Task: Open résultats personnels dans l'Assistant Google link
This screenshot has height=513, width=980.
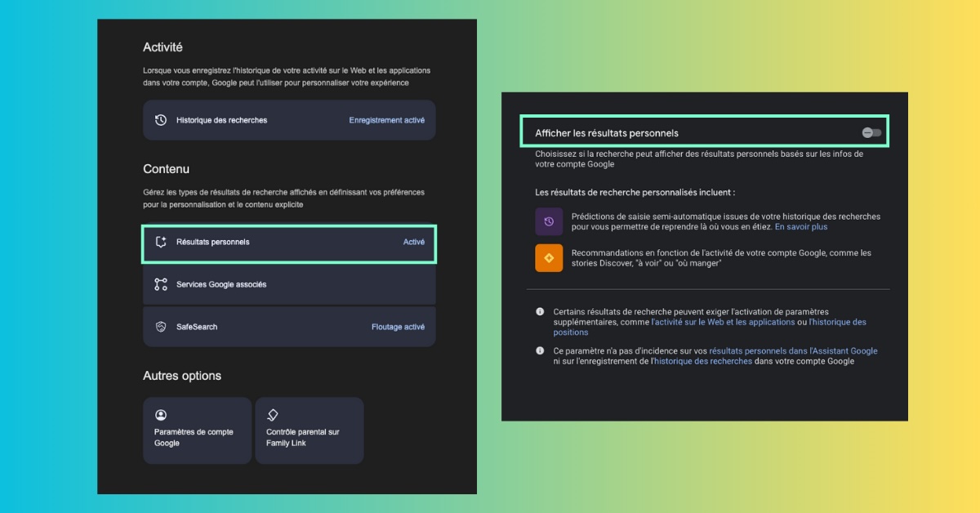Action: [x=793, y=350]
